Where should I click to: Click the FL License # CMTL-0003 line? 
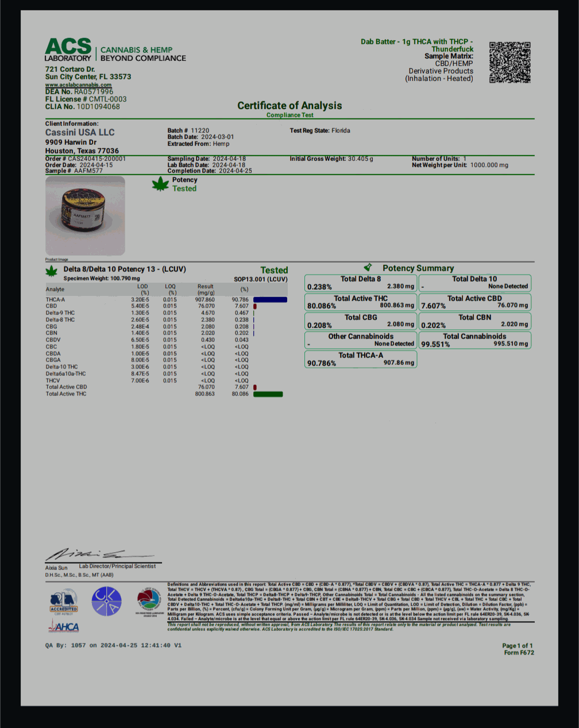(86, 99)
